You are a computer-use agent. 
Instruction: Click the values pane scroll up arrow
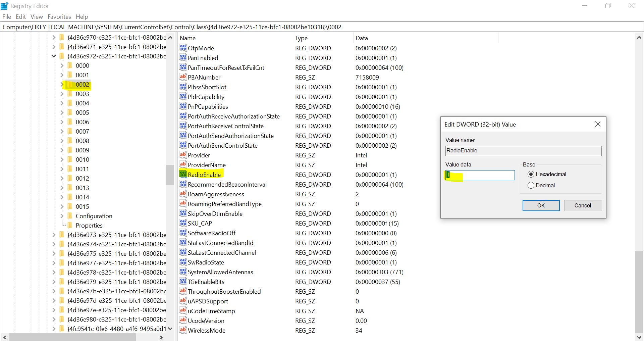tap(639, 38)
